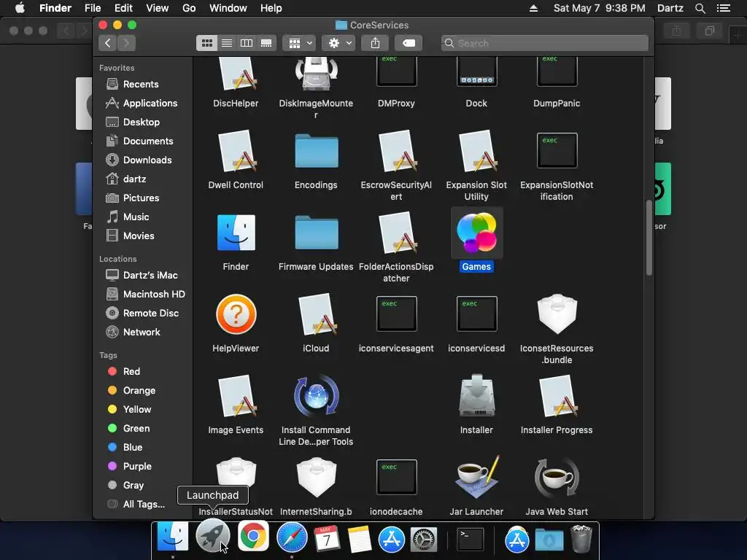The width and height of the screenshot is (747, 560).
Task: Select the Dwell Control icon
Action: 237,151
